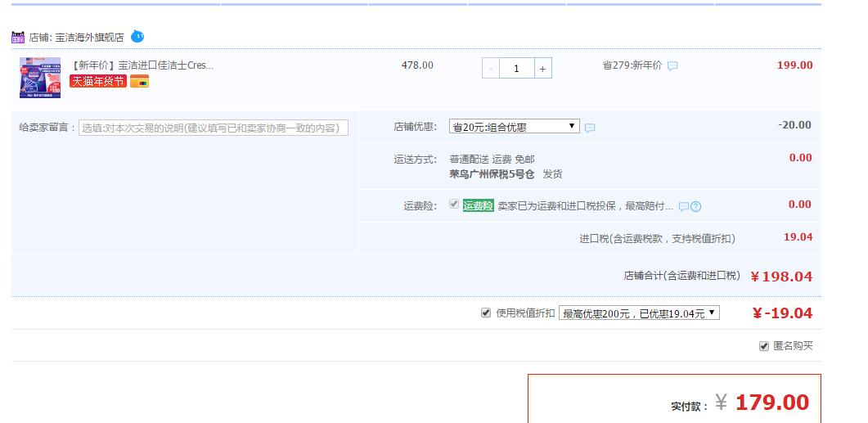Click comment bubble icon in 运费险 row

pos(683,207)
